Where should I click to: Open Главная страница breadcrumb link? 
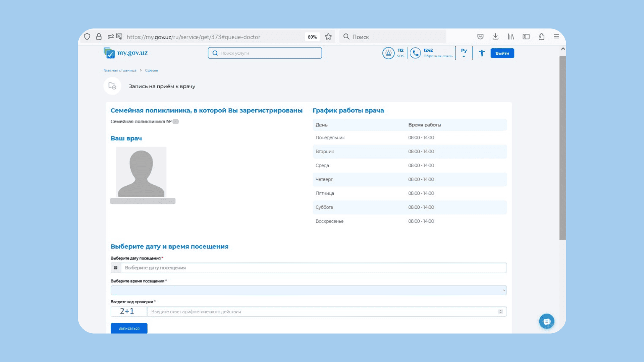coord(120,70)
